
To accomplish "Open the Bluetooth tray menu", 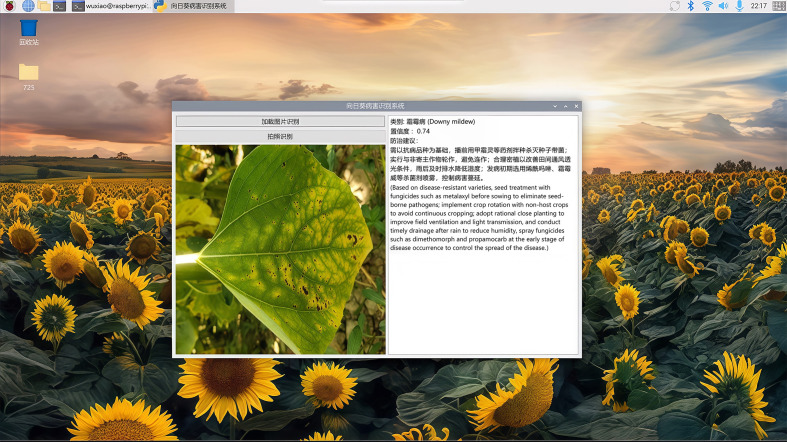I will click(691, 6).
